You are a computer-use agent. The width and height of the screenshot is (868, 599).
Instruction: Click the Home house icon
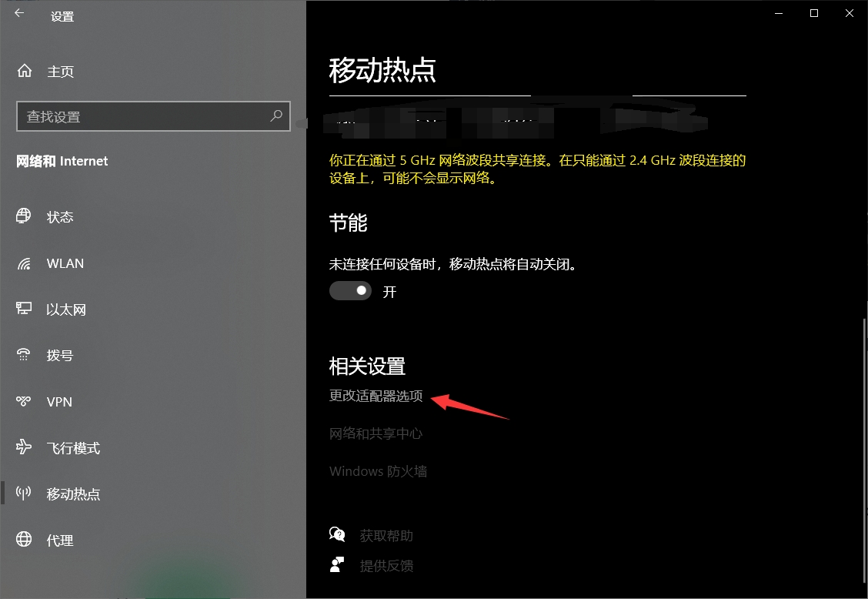pos(25,71)
